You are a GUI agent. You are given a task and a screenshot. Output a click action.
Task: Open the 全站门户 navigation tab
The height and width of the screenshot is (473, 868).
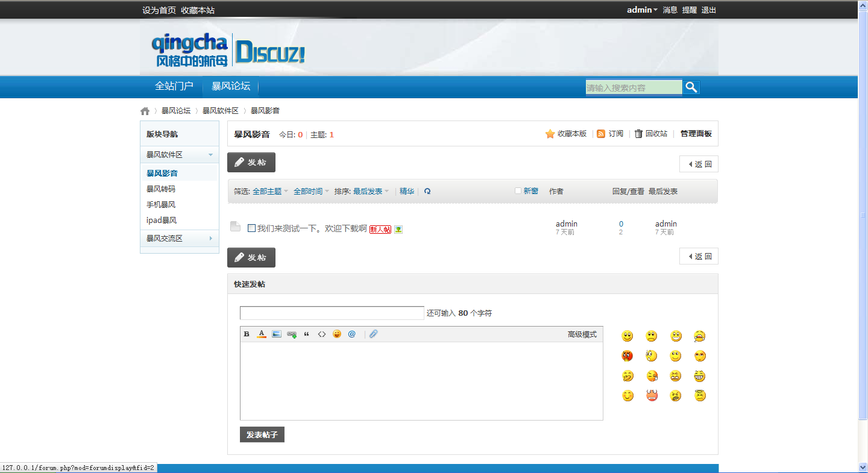[174, 86]
